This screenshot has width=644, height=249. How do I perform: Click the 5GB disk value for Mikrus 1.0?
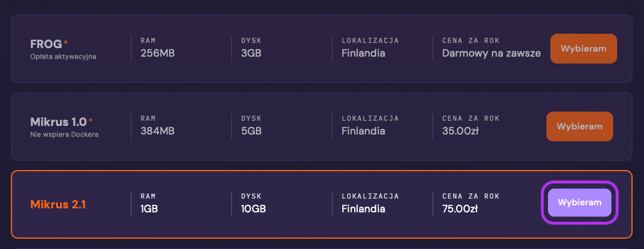(251, 131)
